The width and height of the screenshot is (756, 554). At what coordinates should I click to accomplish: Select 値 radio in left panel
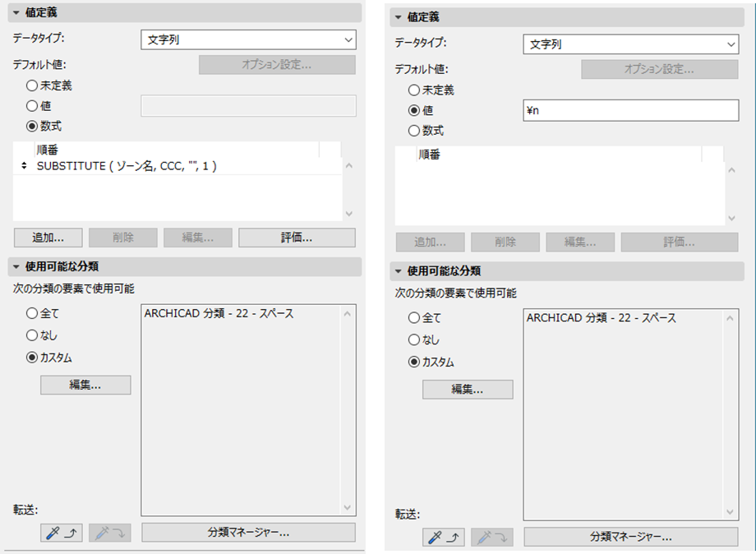pos(32,105)
